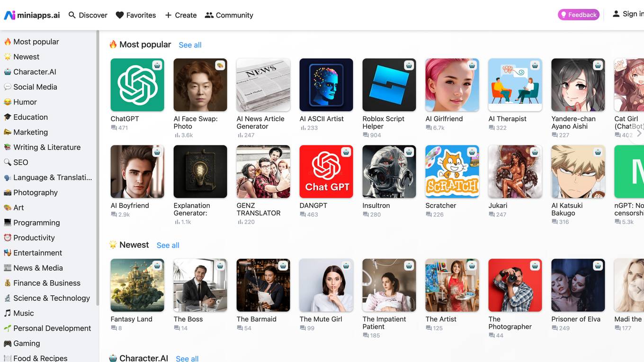The width and height of the screenshot is (644, 362).
Task: Click the lightbulb icon in Feedback button
Action: [563, 15]
